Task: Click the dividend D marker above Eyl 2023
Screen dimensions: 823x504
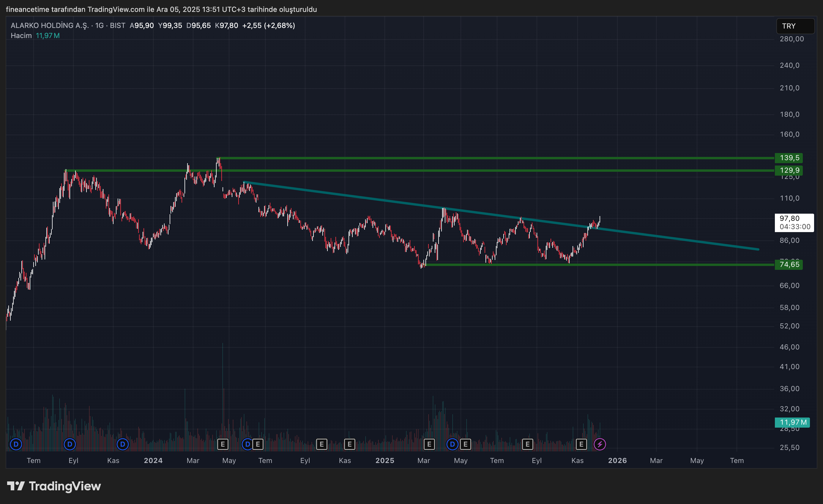Action: click(70, 444)
